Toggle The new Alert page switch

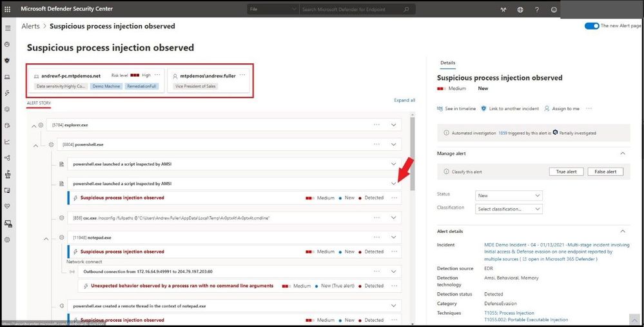[592, 26]
